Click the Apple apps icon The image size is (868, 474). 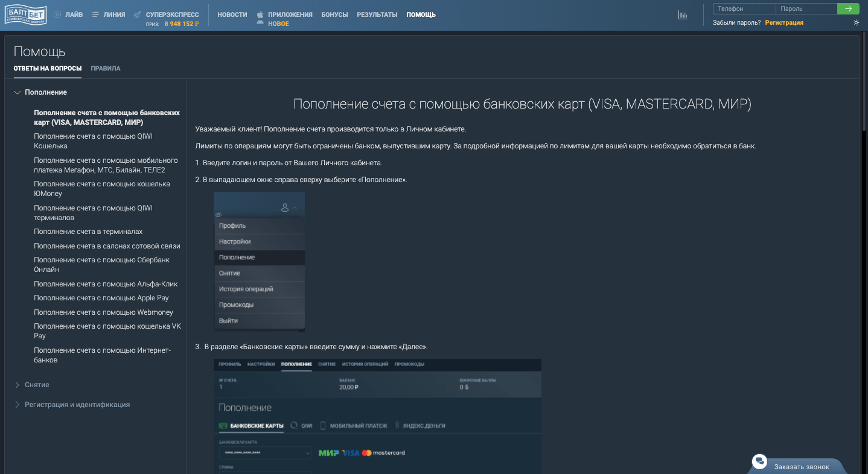[x=260, y=13]
